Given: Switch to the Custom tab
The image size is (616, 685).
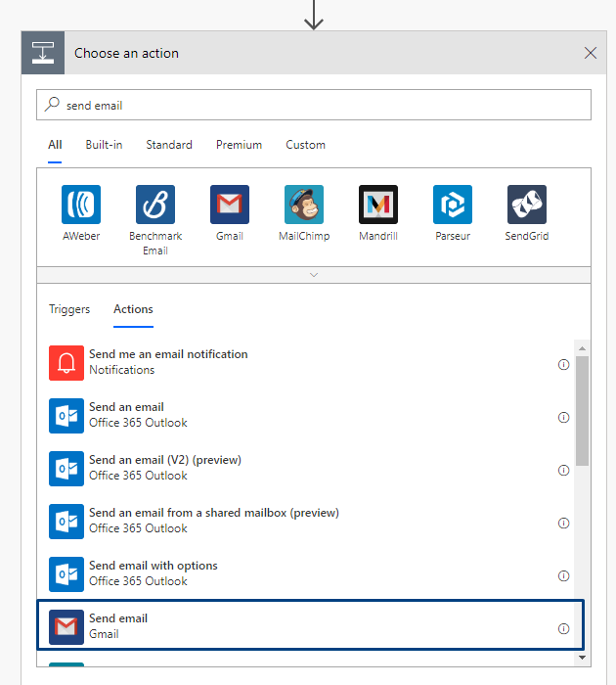Looking at the screenshot, I should point(306,145).
